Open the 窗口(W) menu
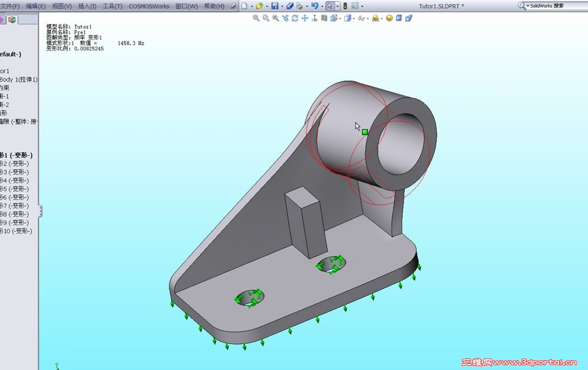Viewport: 588px width, 370px height. [186, 6]
